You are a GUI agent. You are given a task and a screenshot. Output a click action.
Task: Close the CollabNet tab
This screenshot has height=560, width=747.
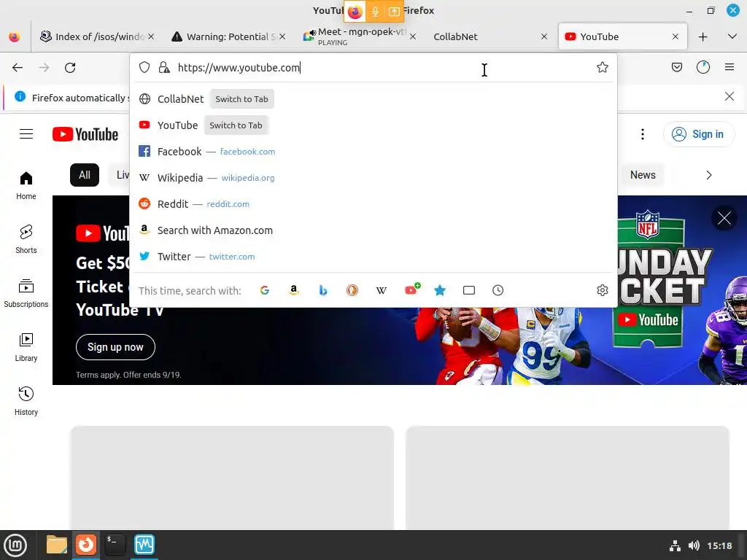(544, 36)
